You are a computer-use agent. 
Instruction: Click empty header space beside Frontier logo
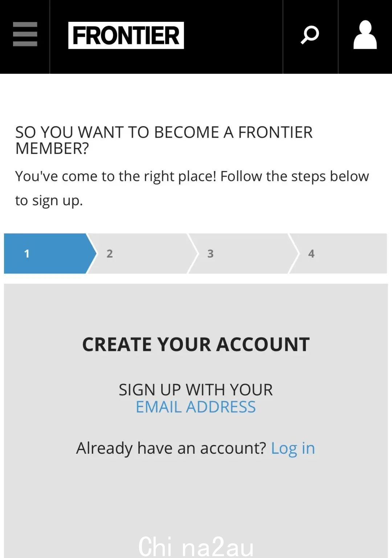tap(233, 36)
